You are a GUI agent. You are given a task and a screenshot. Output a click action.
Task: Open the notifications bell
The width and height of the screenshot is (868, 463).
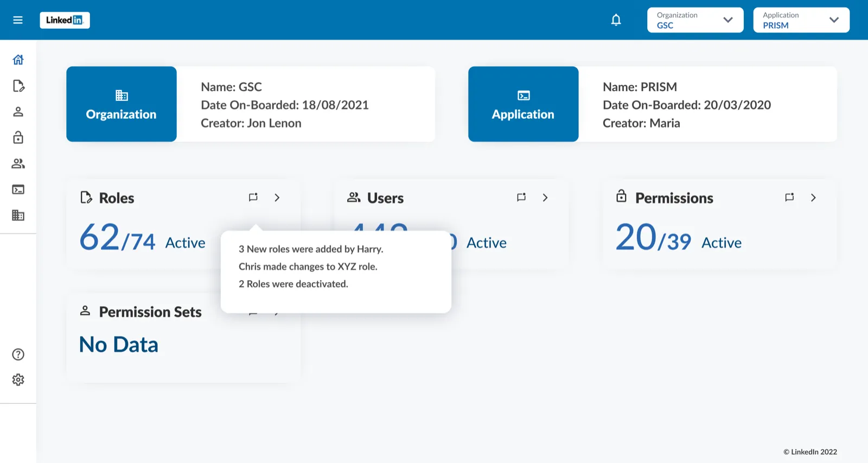pyautogui.click(x=616, y=20)
